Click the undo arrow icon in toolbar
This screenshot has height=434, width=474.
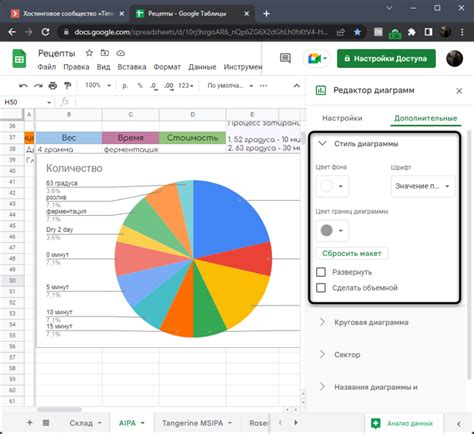click(23, 86)
